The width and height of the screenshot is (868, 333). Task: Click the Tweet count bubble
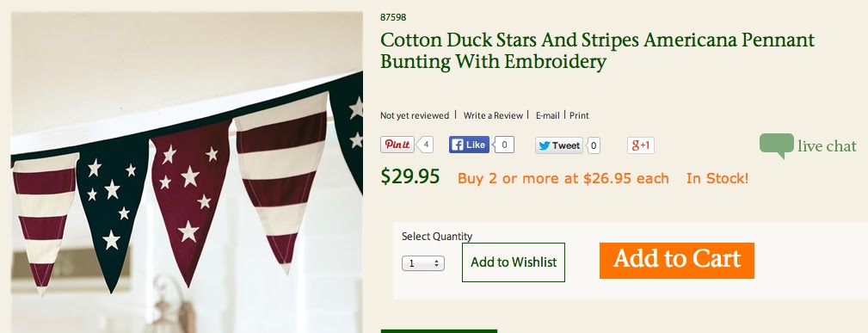[x=593, y=145]
